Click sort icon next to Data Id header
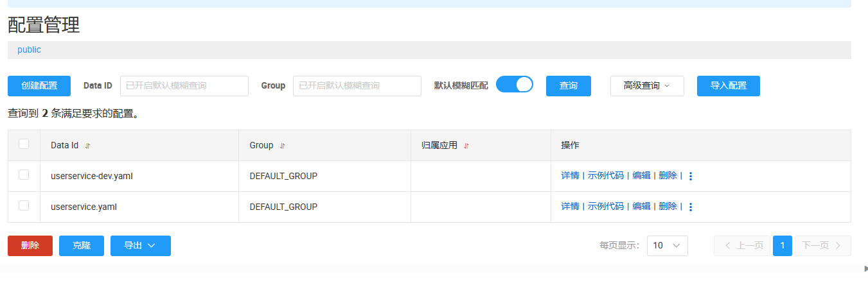The width and height of the screenshot is (868, 294). 87,146
